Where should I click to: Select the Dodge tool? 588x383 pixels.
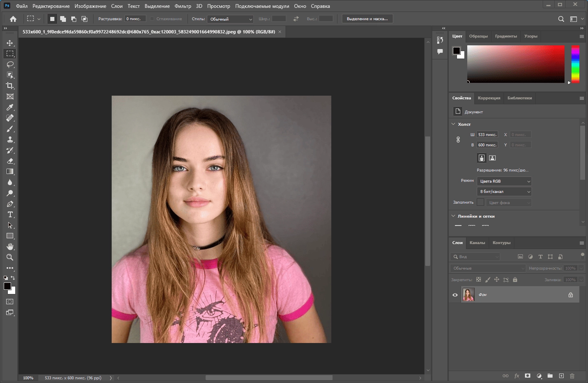[x=10, y=193]
